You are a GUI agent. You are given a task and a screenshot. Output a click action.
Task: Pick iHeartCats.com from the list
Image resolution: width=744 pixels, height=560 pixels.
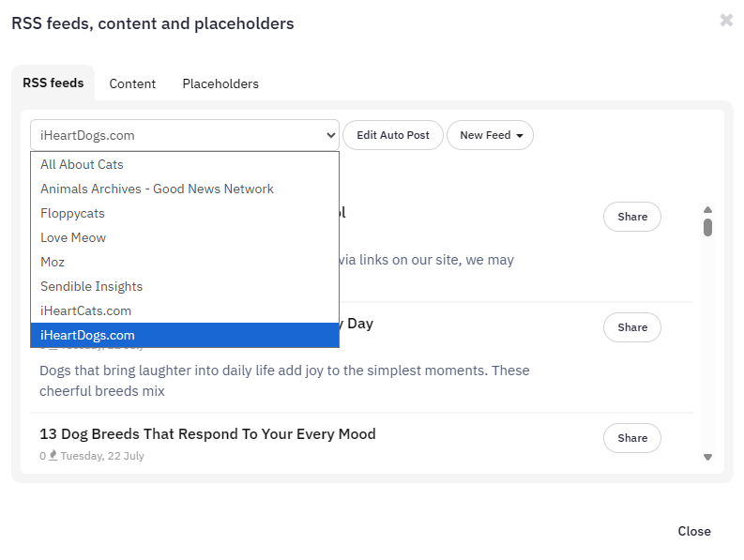185,310
